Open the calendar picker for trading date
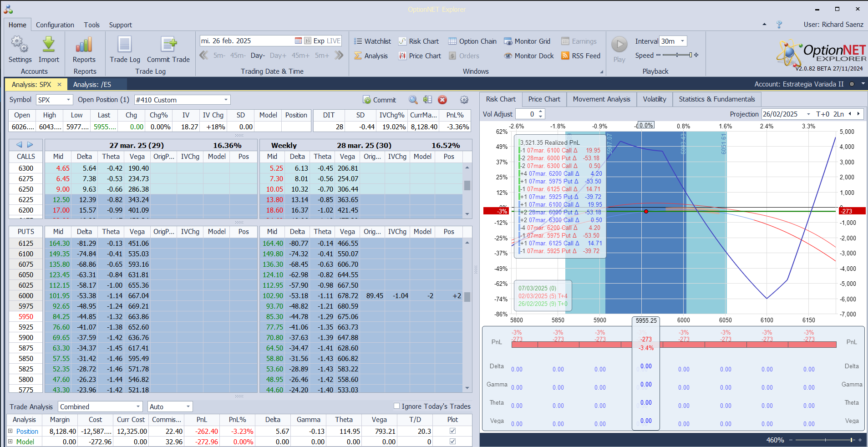 point(298,41)
